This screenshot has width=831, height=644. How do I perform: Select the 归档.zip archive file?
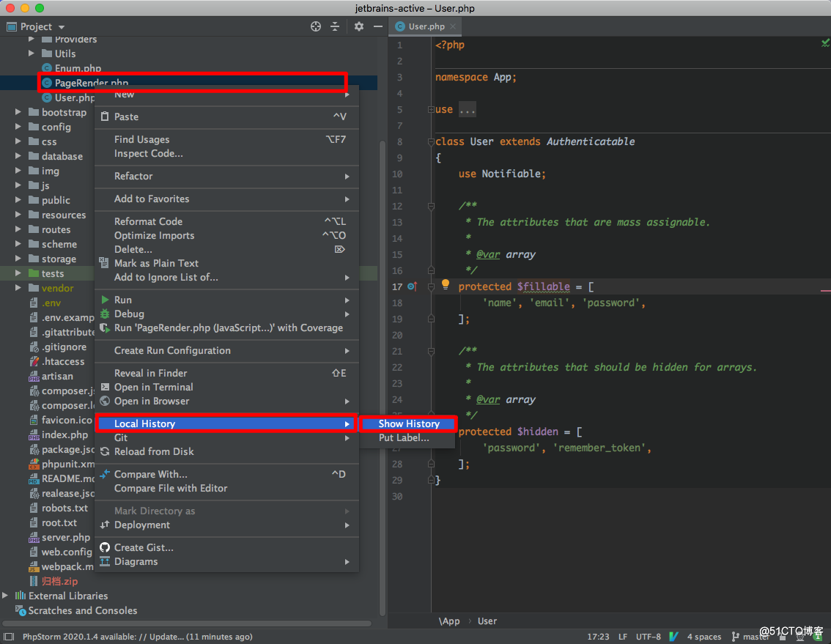[59, 581]
